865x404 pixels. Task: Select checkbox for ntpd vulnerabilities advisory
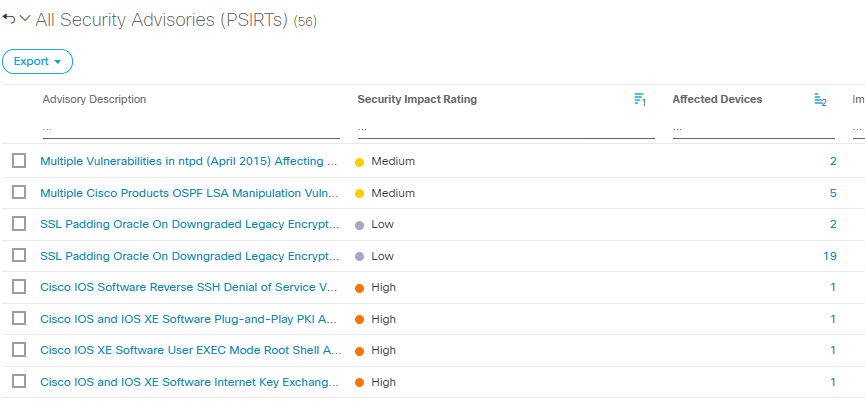click(x=19, y=161)
